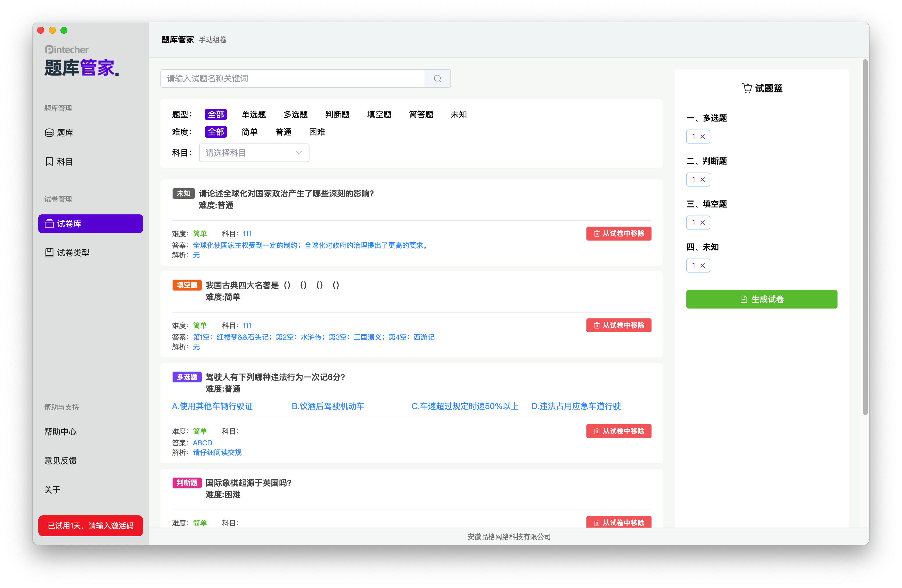Remove 未知 item 1 via X icon

point(702,266)
